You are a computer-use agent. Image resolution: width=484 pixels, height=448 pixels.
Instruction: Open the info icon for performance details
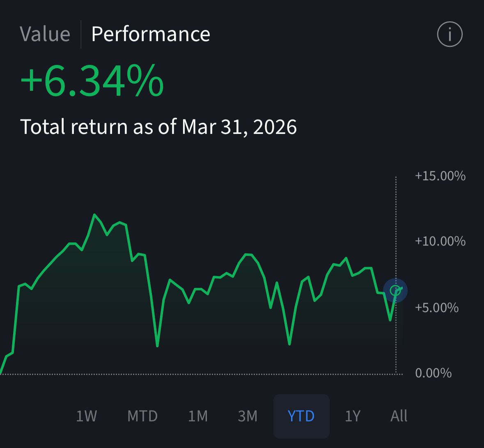click(450, 34)
